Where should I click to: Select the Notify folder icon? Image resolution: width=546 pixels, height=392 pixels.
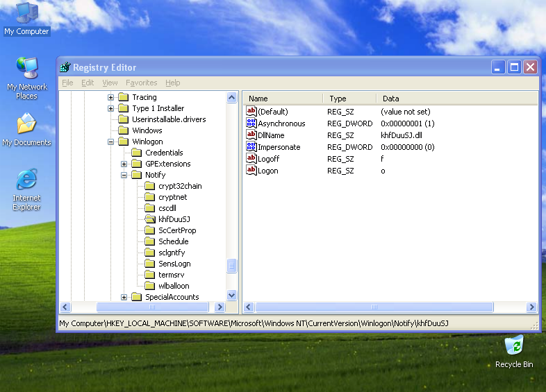pos(136,175)
